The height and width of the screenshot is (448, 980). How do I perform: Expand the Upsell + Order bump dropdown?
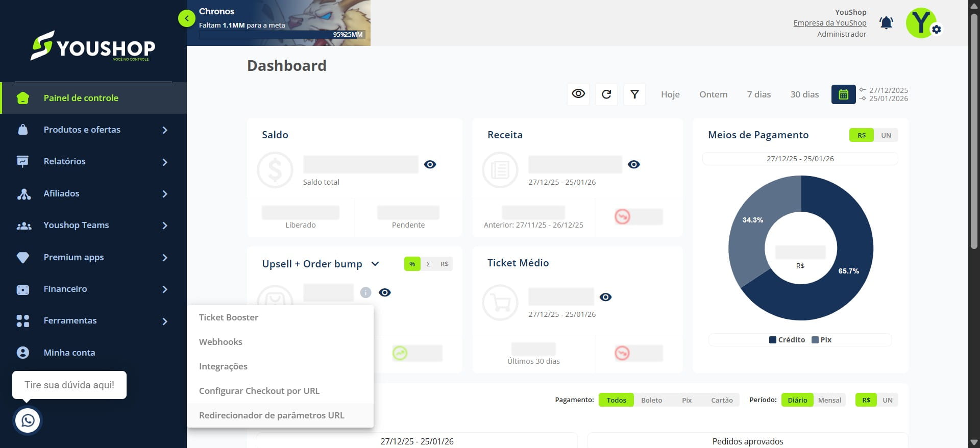(x=375, y=264)
